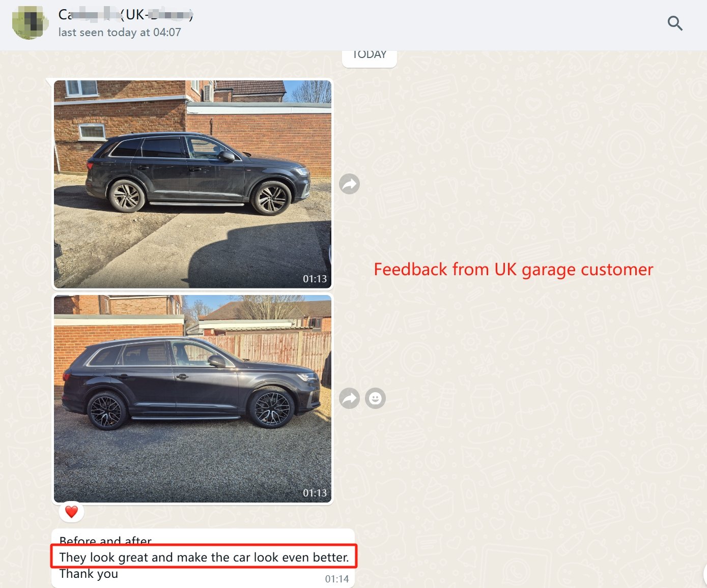
Task: Click the 01:13 timestamp on second photo
Action: [x=315, y=493]
